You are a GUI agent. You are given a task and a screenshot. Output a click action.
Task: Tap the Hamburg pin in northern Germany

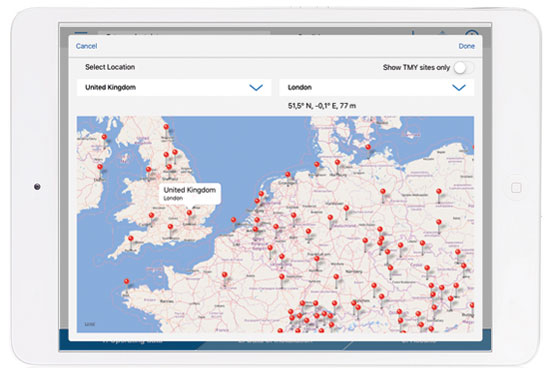pos(337,163)
